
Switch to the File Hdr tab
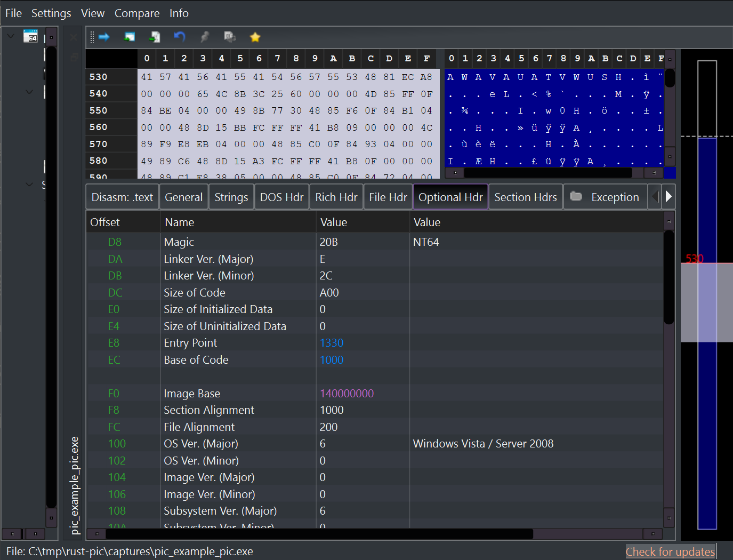(388, 197)
